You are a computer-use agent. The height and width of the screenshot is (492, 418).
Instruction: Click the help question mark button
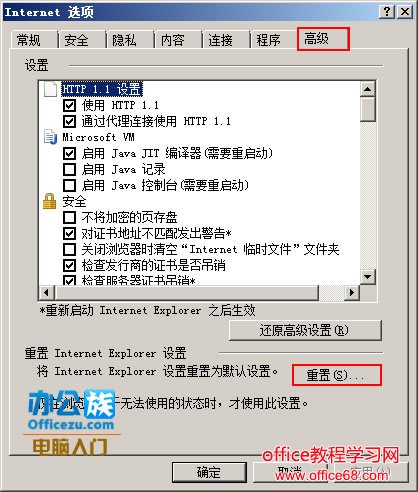(x=387, y=12)
